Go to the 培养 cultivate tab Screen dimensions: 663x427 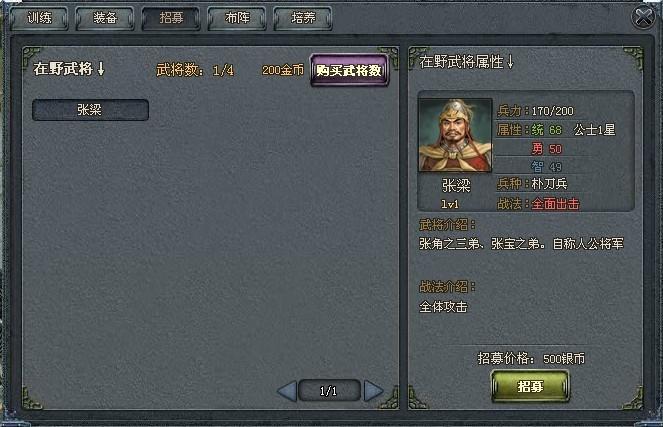click(303, 18)
